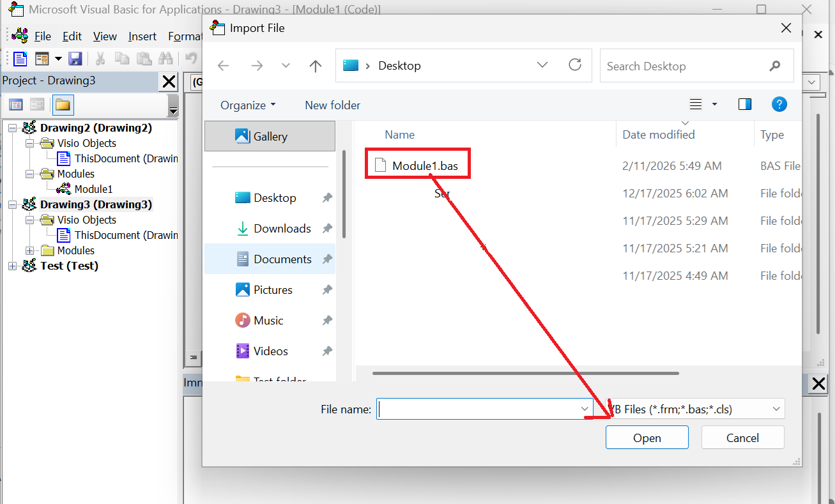
Task: Open Help via the blue question mark icon
Action: (779, 105)
